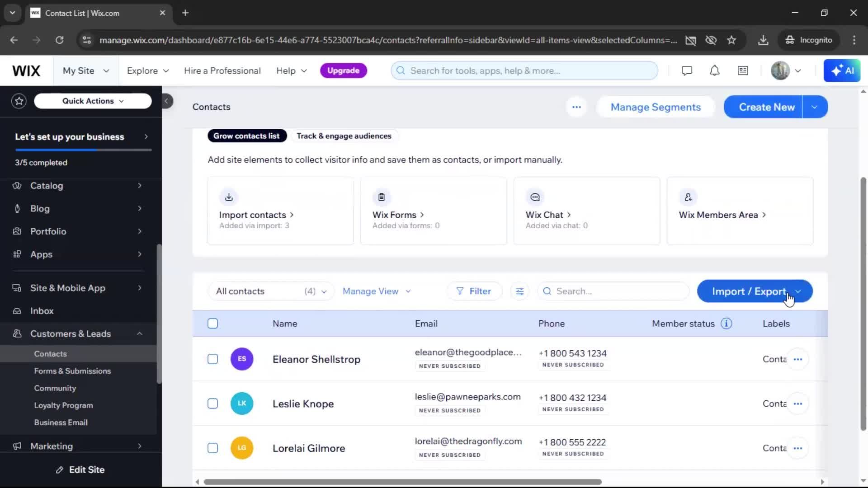Open the customize columns icon
The image size is (868, 488).
[x=520, y=291]
